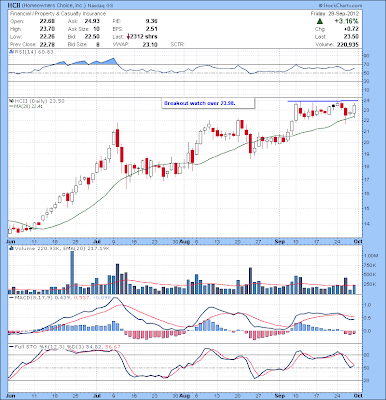Image resolution: width=386 pixels, height=400 pixels.
Task: Click the green up-triangle change indicator
Action: coord(319,21)
